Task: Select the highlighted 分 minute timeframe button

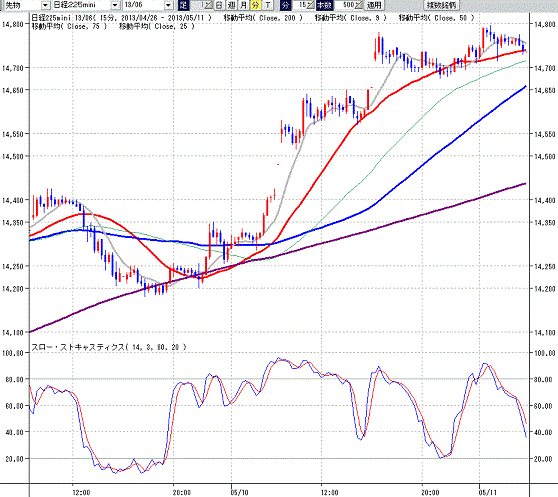Action: pos(255,5)
